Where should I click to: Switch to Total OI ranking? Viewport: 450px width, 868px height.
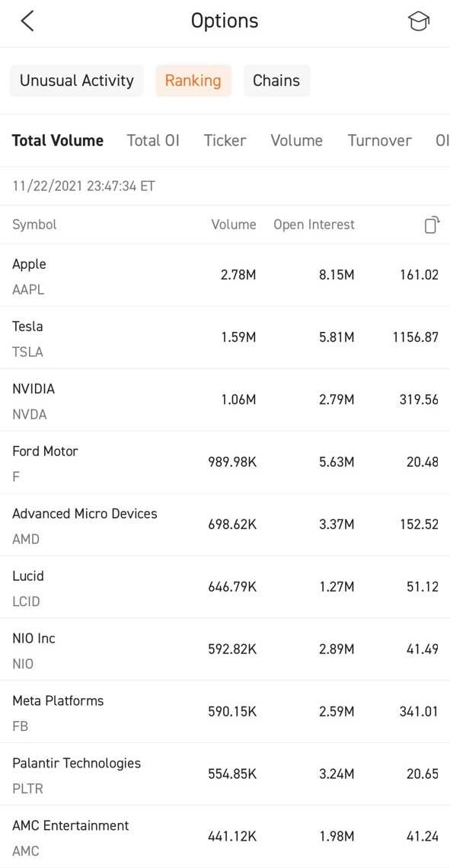pos(153,141)
